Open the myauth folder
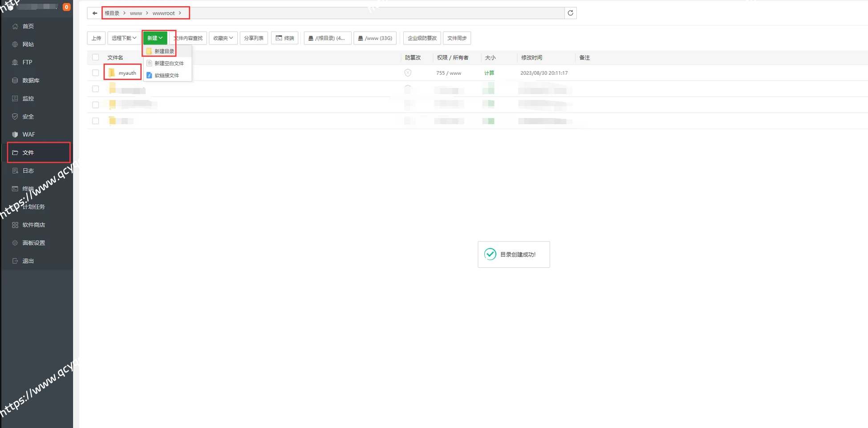The image size is (868, 428). [127, 73]
